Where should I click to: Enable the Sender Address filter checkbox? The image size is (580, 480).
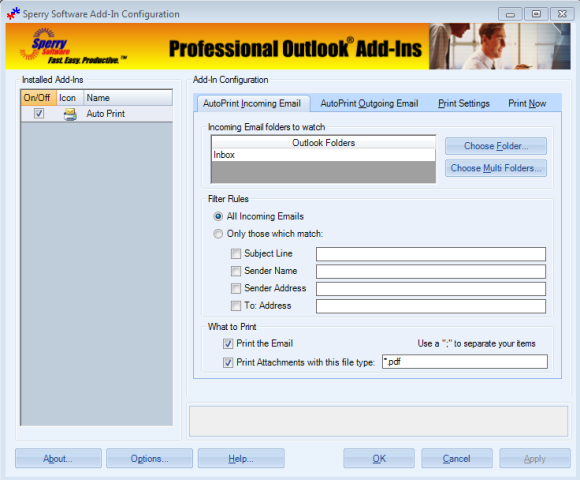(236, 288)
